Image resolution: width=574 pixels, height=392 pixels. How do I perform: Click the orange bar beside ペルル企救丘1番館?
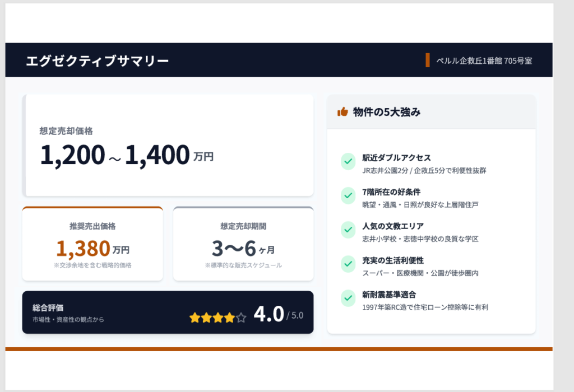pyautogui.click(x=428, y=60)
